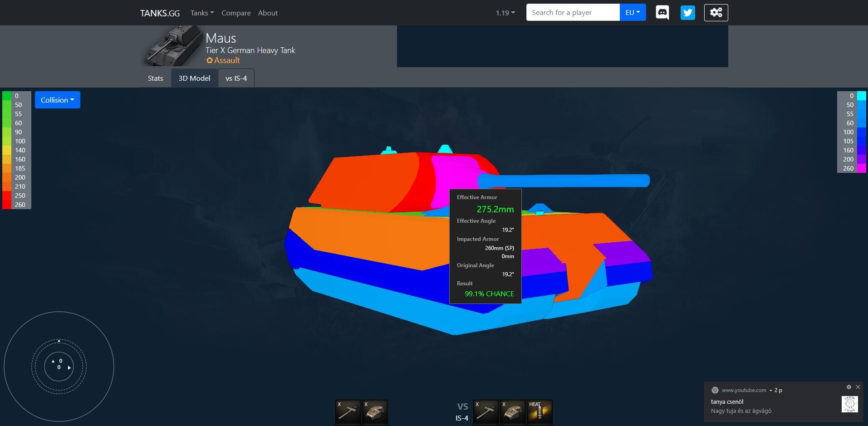This screenshot has height=426, width=868.
Task: Select the IS-4 turret module icon
Action: [x=513, y=412]
